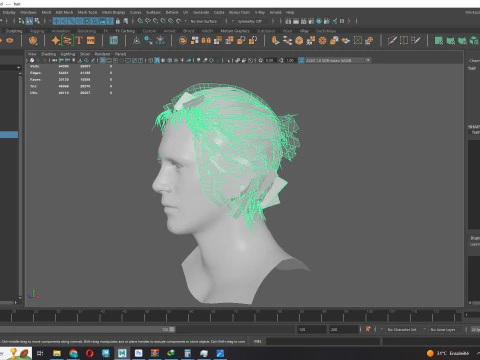
Task: Click the outliner vertical scrollbar down arrow
Action: [x=20, y=297]
